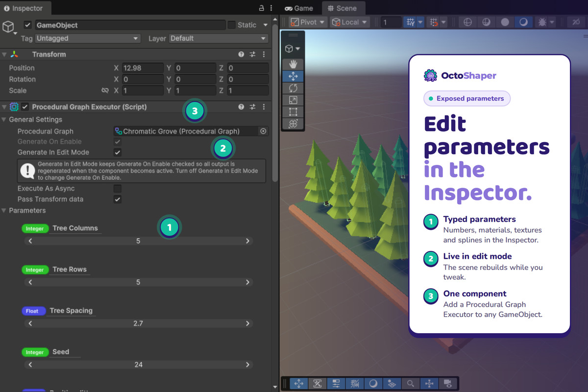Open Transform component presets icon
588x392 pixels.
(253, 54)
